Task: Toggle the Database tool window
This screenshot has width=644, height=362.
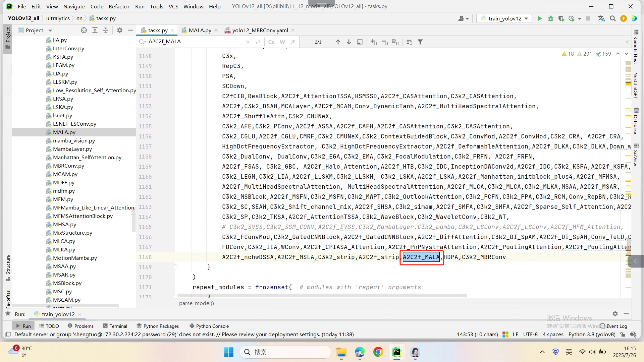Action: [636, 121]
